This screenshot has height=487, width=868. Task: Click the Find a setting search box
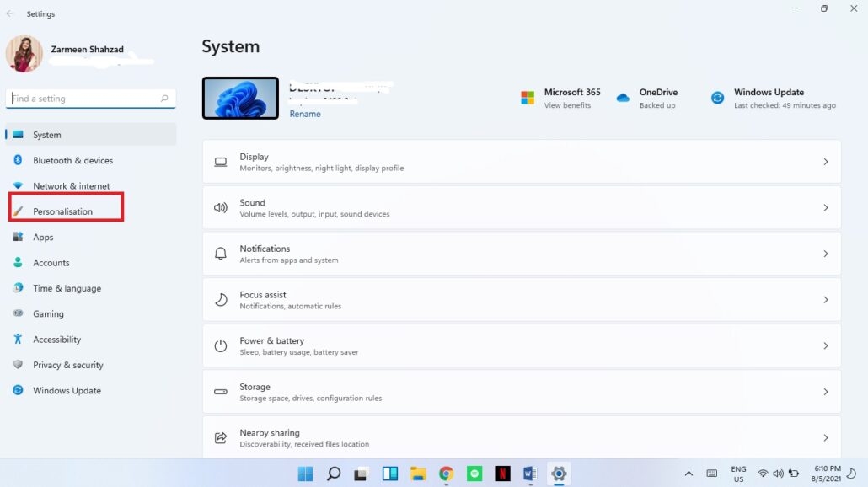pyautogui.click(x=84, y=99)
